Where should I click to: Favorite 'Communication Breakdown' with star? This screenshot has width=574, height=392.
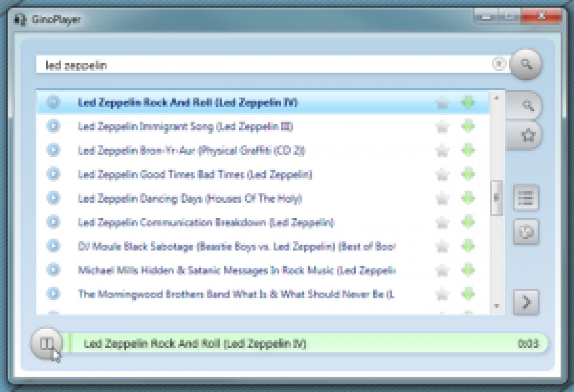click(442, 222)
